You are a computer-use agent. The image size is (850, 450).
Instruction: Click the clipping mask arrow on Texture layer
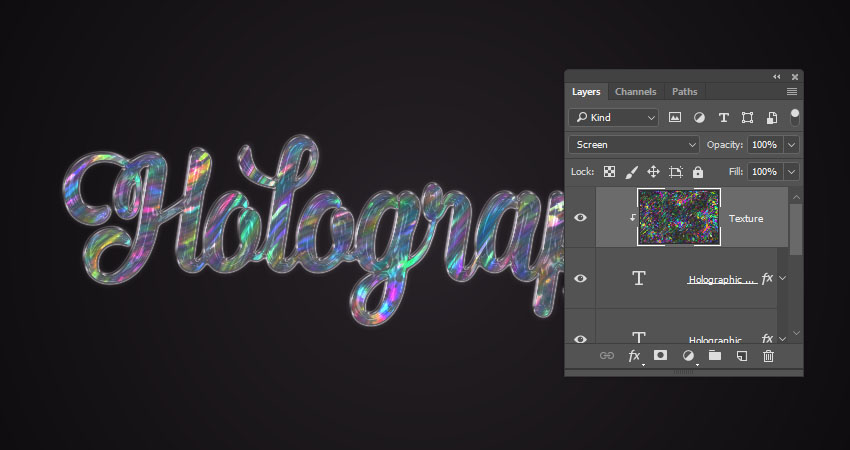633,217
